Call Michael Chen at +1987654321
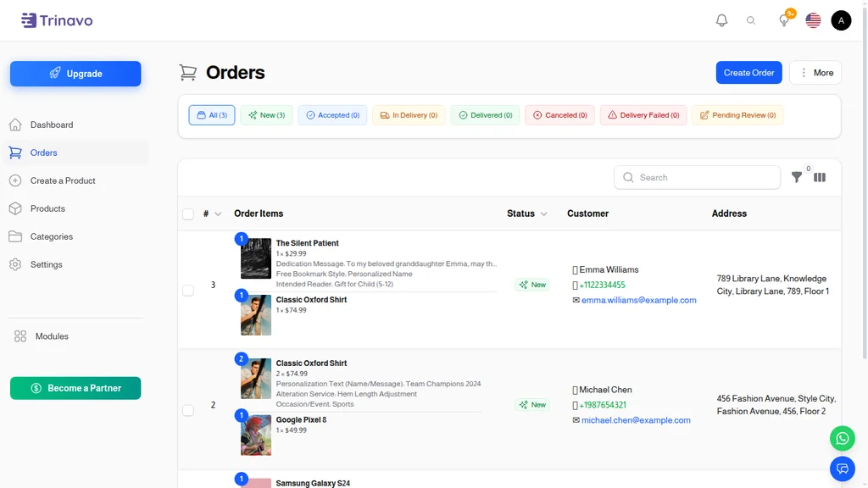 click(x=603, y=405)
